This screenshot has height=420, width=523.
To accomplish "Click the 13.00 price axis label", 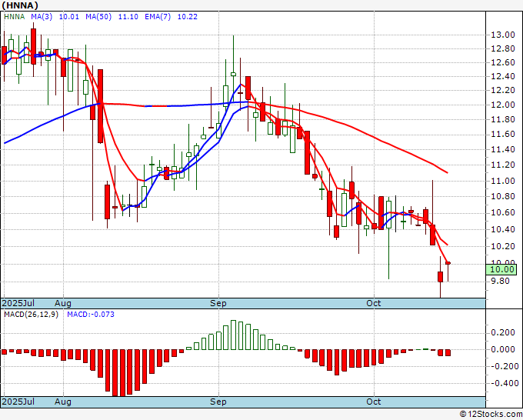I will point(503,35).
